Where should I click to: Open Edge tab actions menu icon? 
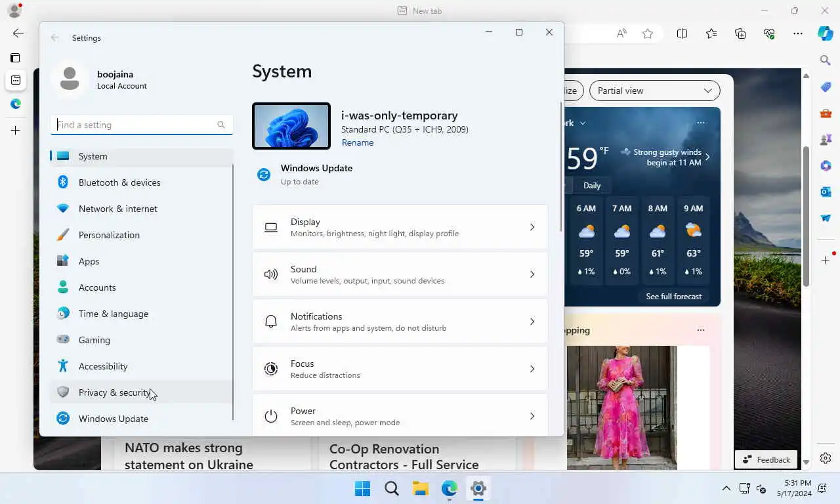coord(15,58)
